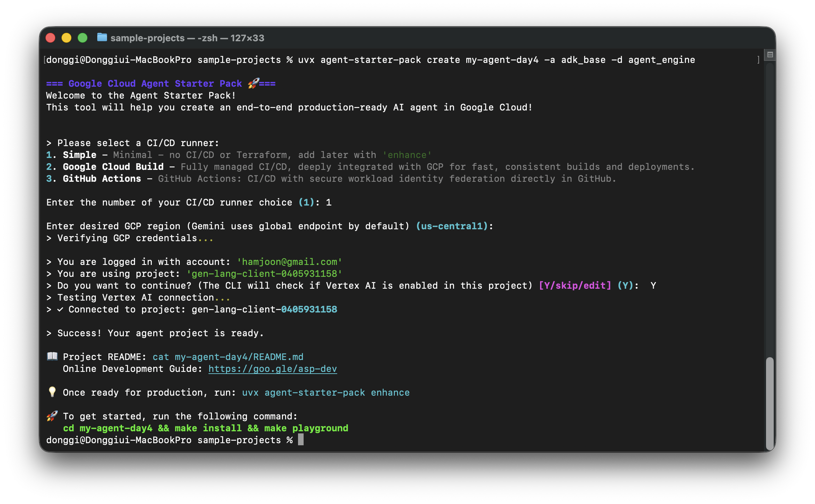Image resolution: width=815 pixels, height=504 pixels.
Task: Click option 1 Simple in runner list
Action: tap(79, 155)
